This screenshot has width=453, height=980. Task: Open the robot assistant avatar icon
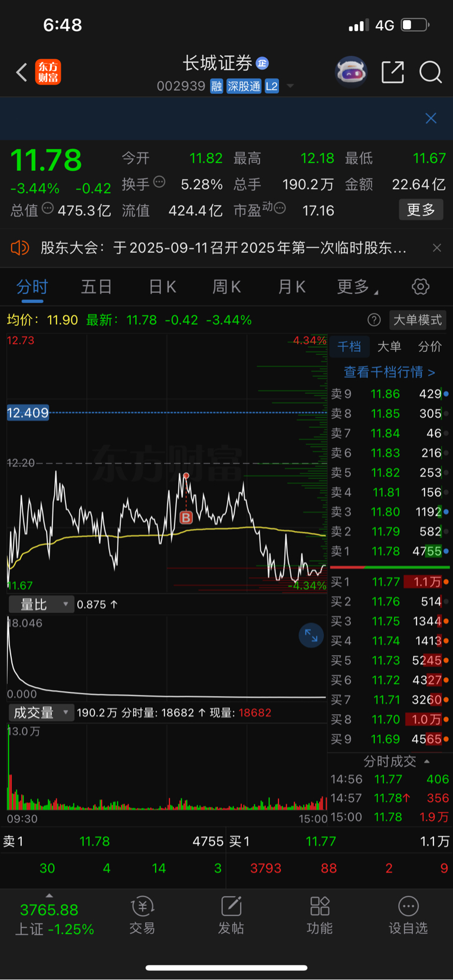(x=351, y=72)
